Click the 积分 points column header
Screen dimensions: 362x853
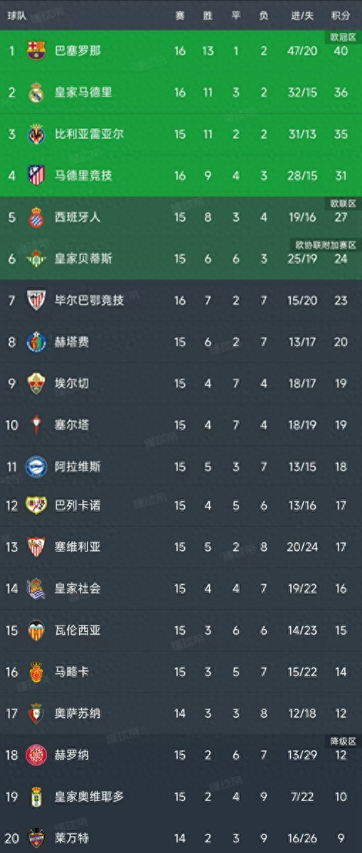(341, 16)
